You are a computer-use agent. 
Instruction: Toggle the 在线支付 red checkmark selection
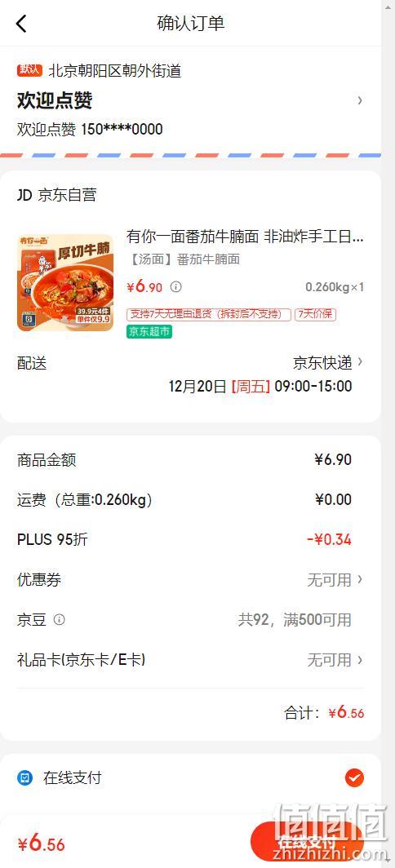point(354,777)
